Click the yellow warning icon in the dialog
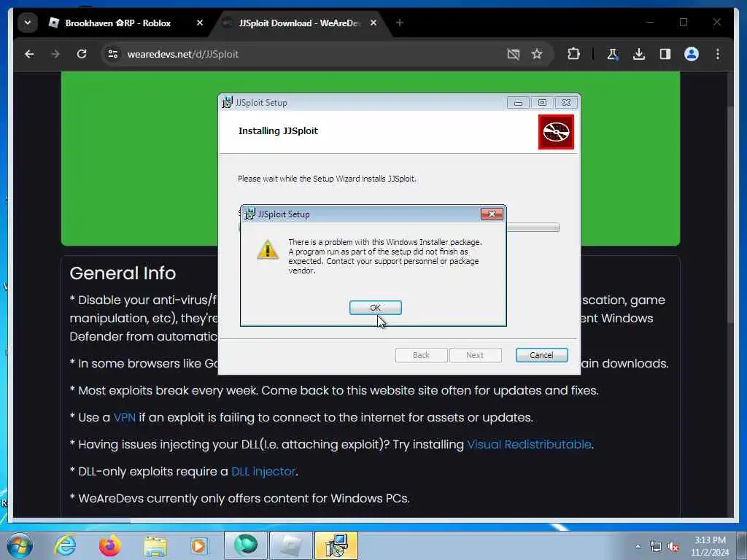Image resolution: width=747 pixels, height=560 pixels. (x=268, y=249)
